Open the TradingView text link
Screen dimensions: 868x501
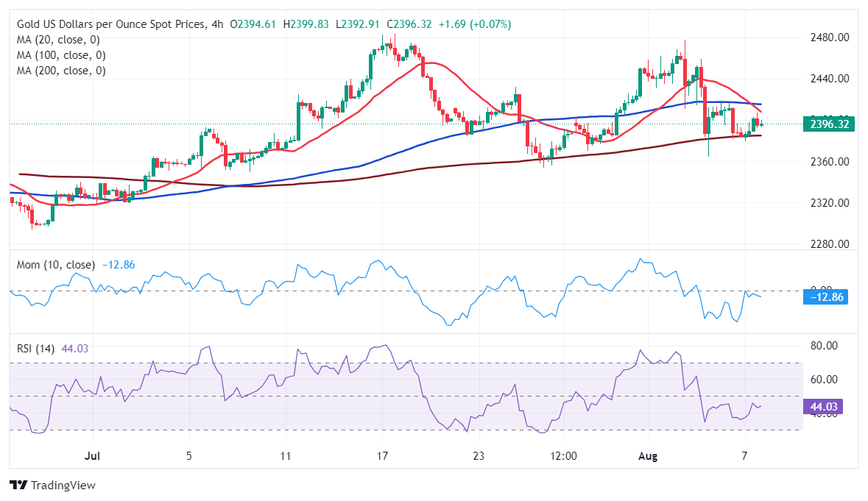coord(63,485)
